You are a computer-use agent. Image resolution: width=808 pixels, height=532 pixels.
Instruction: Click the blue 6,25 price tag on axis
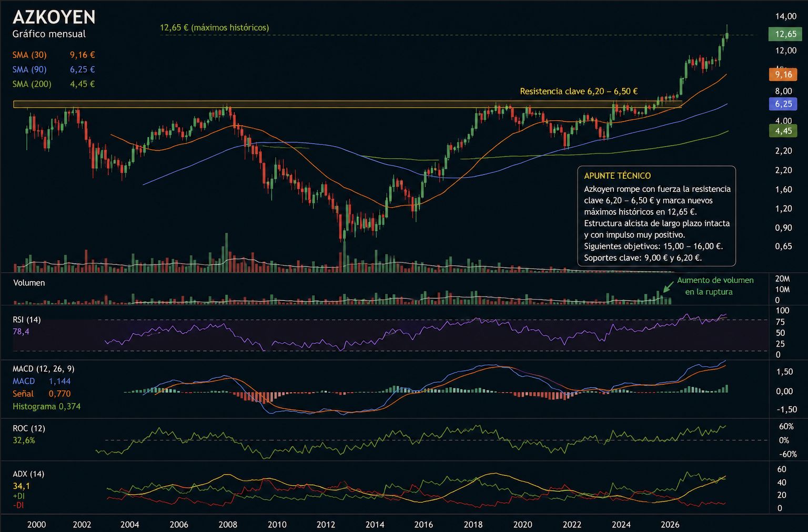coord(783,104)
